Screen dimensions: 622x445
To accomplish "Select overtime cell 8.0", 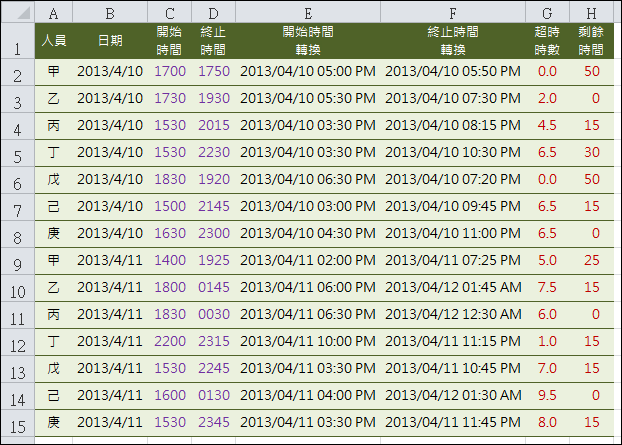I will pyautogui.click(x=547, y=422).
